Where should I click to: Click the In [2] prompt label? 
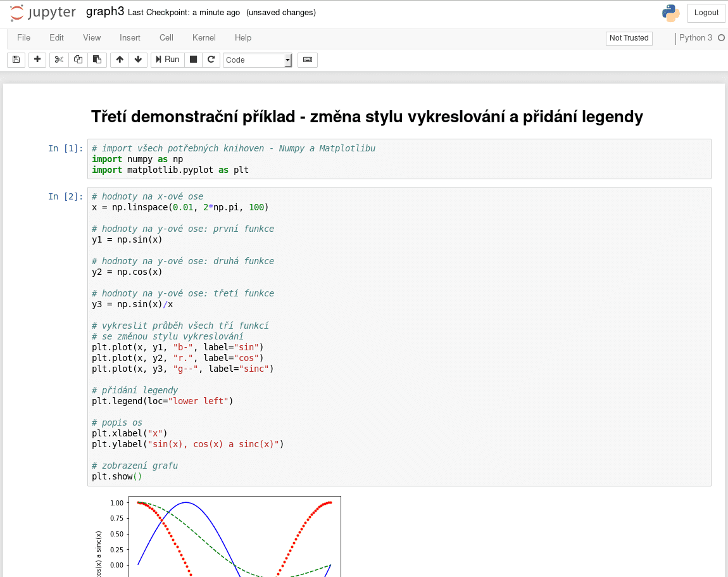pyautogui.click(x=65, y=196)
